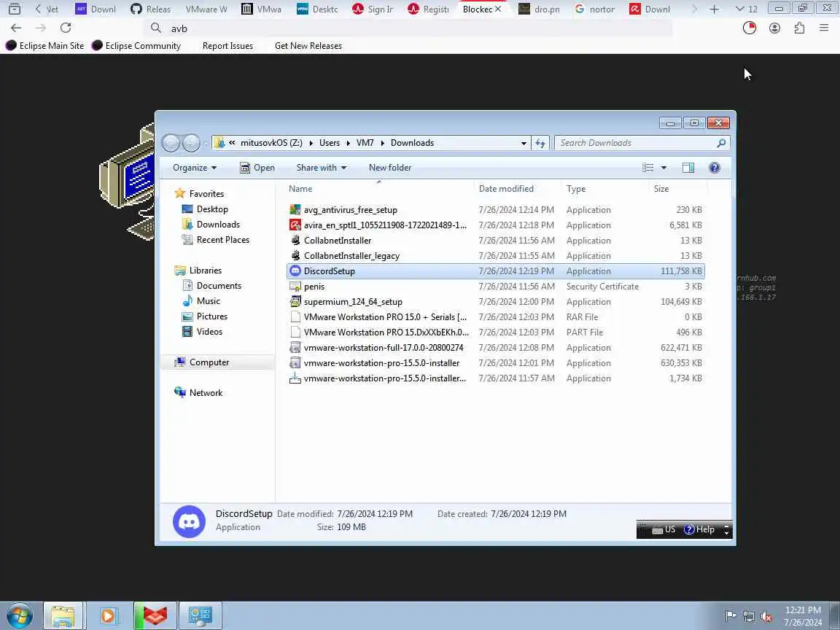Open the Report Issues bookmark
This screenshot has height=630, width=840.
pyautogui.click(x=227, y=45)
